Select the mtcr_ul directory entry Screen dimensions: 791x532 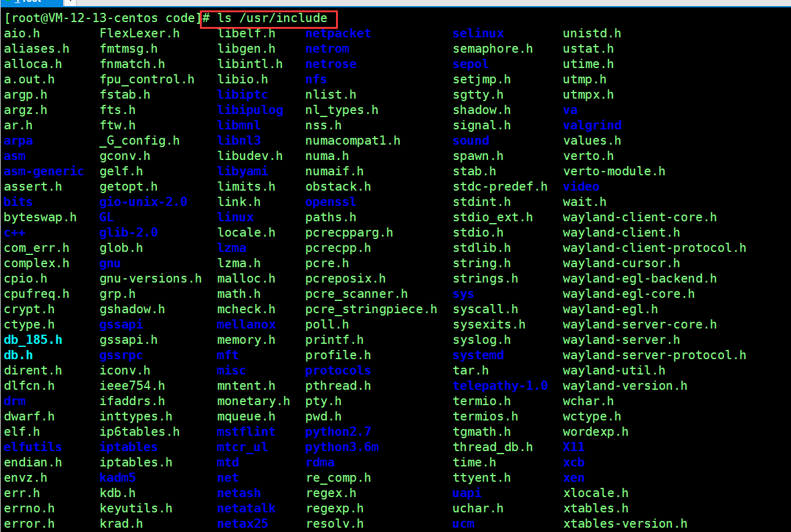point(242,447)
